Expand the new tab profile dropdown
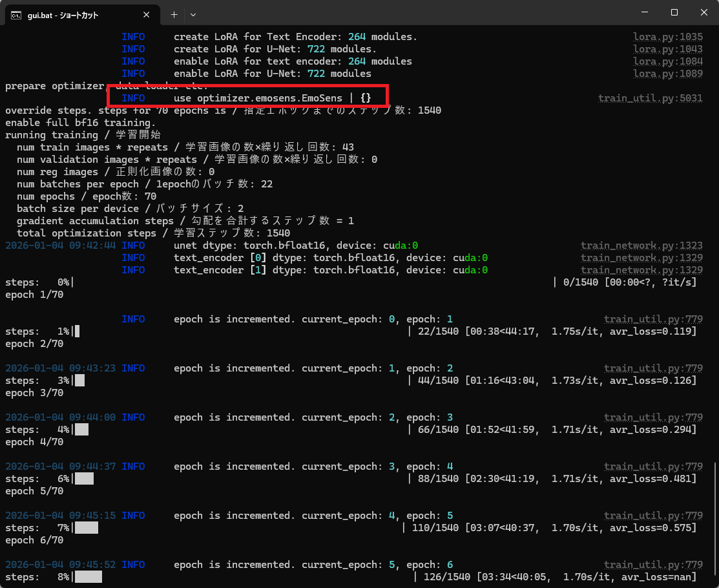The width and height of the screenshot is (719, 588). [x=193, y=14]
